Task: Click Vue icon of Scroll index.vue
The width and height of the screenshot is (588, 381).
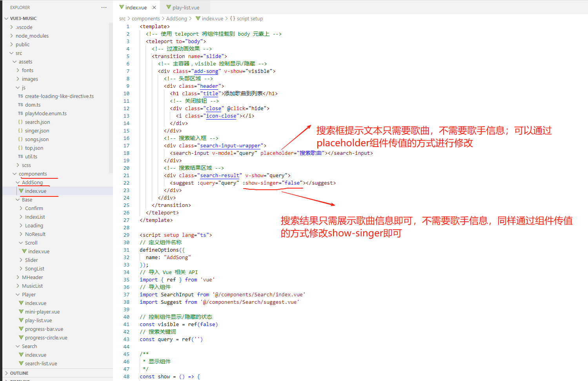Action: tap(24, 251)
